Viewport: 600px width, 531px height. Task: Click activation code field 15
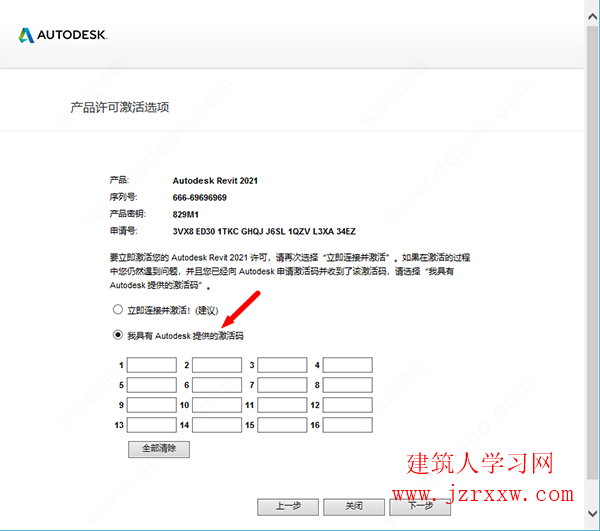click(x=282, y=425)
